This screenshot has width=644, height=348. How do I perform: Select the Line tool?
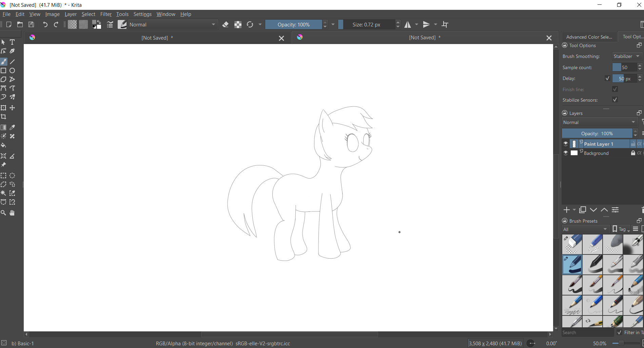[13, 62]
